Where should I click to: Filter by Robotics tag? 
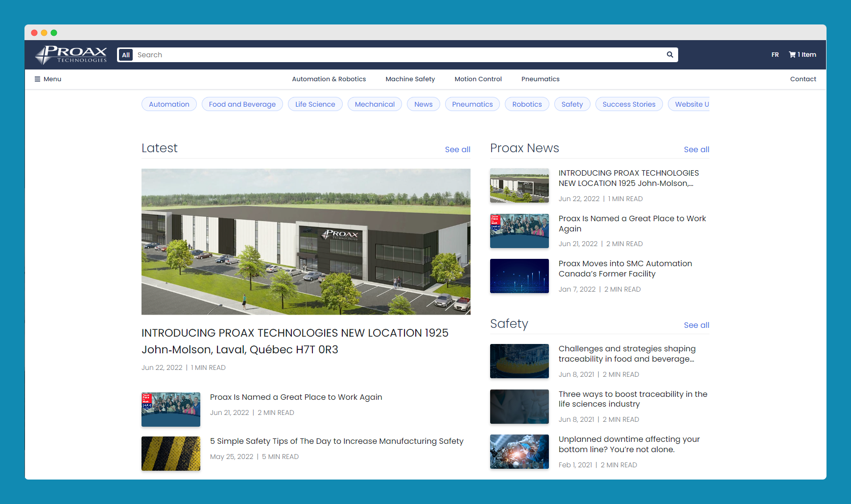[527, 104]
